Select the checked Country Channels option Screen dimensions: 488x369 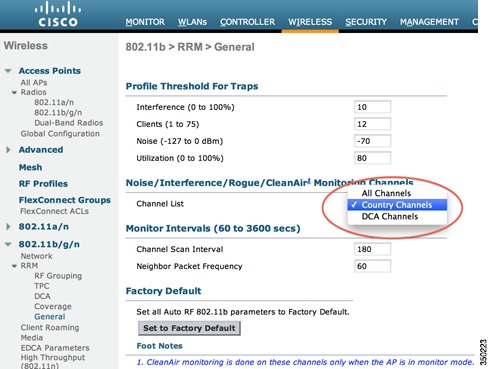pos(397,205)
